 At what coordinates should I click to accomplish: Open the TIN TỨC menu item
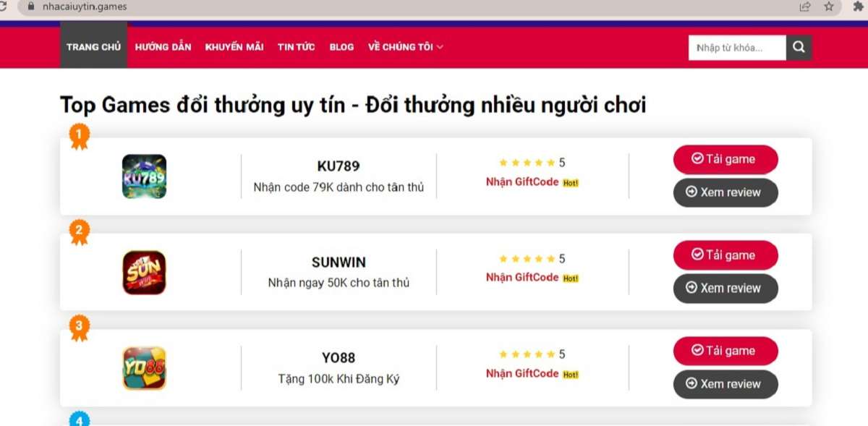pos(295,46)
